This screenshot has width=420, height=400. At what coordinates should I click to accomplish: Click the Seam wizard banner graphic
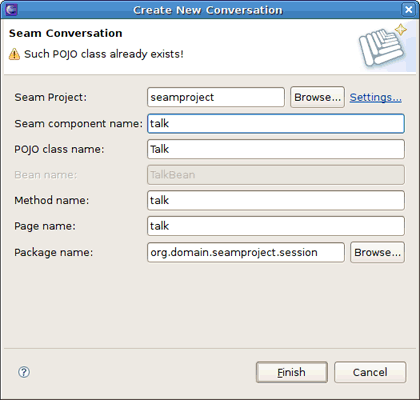(x=383, y=46)
